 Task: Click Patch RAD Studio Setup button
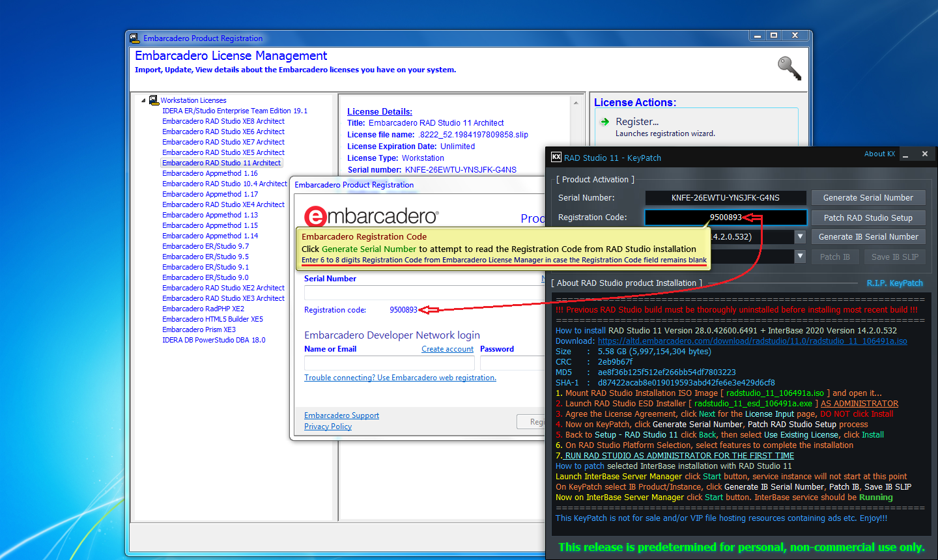[x=868, y=217]
